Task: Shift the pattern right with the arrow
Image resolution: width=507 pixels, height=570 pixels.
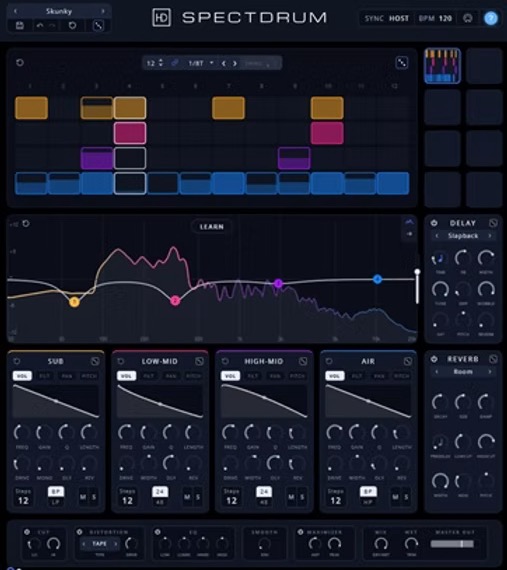Action: (x=235, y=63)
